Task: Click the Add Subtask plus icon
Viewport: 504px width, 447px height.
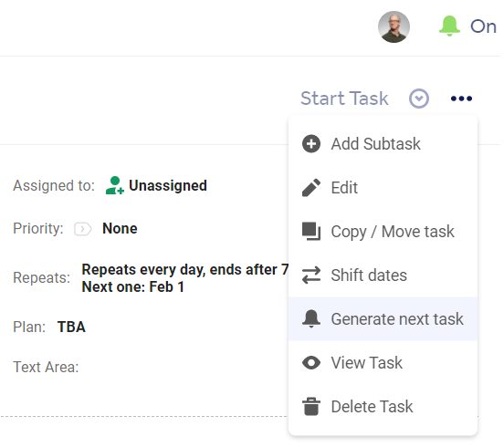Action: (311, 144)
